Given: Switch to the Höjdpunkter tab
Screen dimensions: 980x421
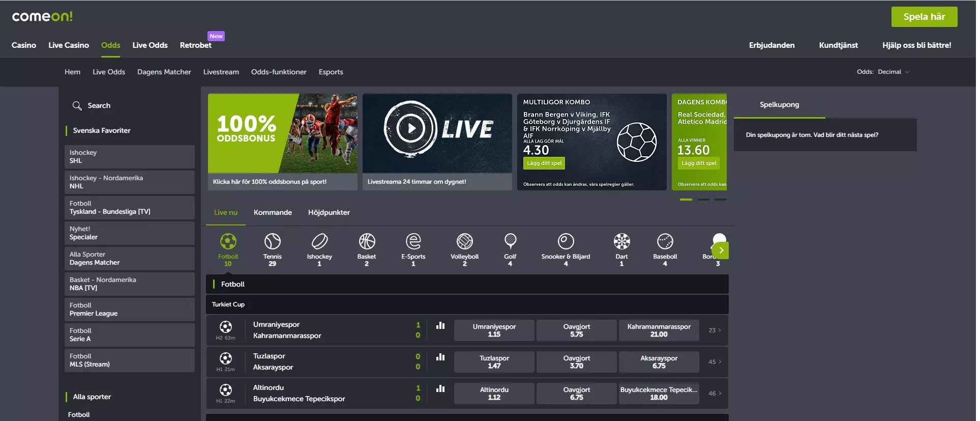Looking at the screenshot, I should [x=329, y=212].
